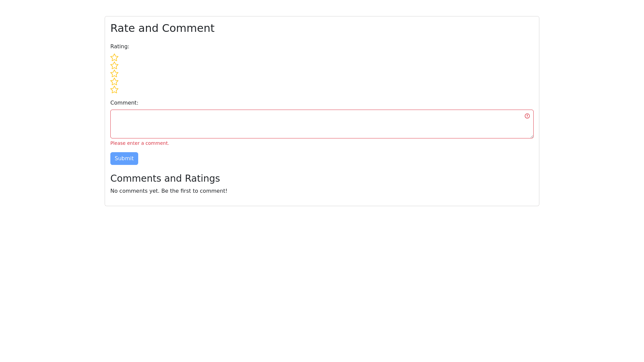Click the "Comment:" field label
Viewport: 644px width, 362px height.
[124, 103]
